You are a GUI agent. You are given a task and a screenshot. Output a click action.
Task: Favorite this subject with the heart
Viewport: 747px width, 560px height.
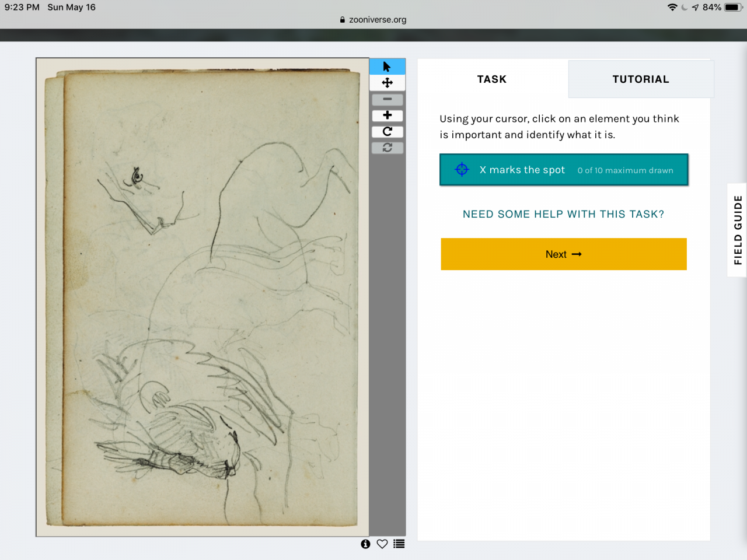coord(382,544)
